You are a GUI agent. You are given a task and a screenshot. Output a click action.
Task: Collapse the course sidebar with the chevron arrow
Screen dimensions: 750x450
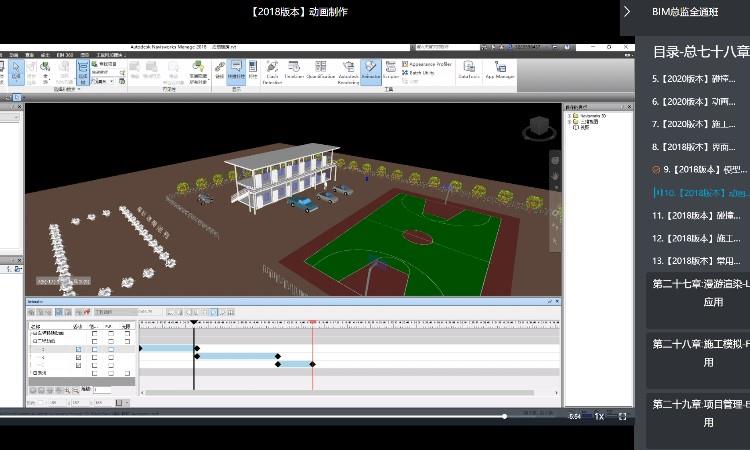[x=627, y=12]
